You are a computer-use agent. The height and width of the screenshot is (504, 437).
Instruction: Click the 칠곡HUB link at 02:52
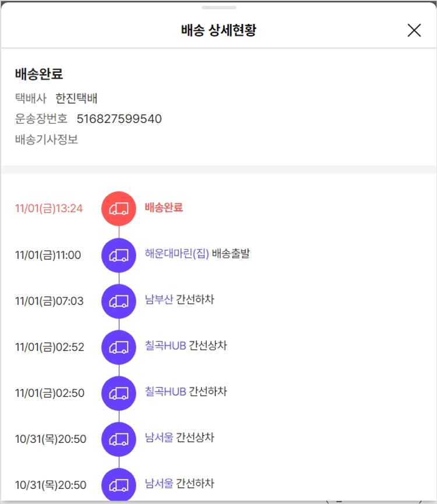(165, 346)
